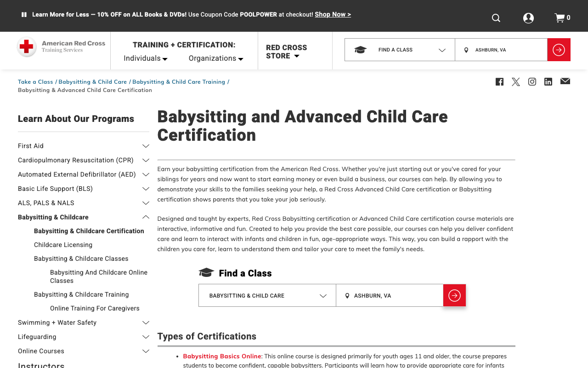This screenshot has width=588, height=368.
Task: Expand Cardiopulmonary Resuscitation (CPR) section
Action: 146,160
